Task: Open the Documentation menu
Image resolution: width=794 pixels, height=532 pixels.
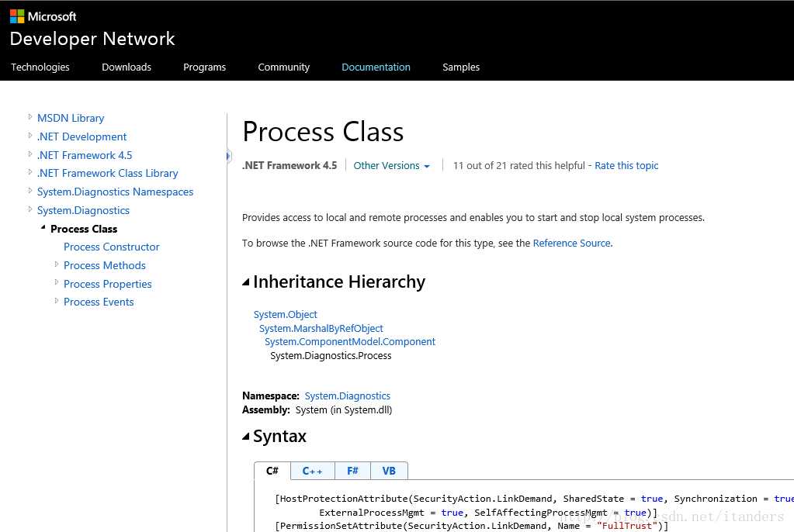Action: pyautogui.click(x=376, y=67)
